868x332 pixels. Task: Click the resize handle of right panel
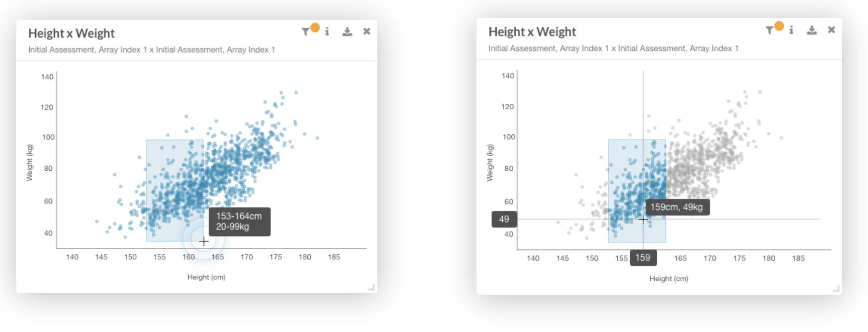[x=836, y=289]
